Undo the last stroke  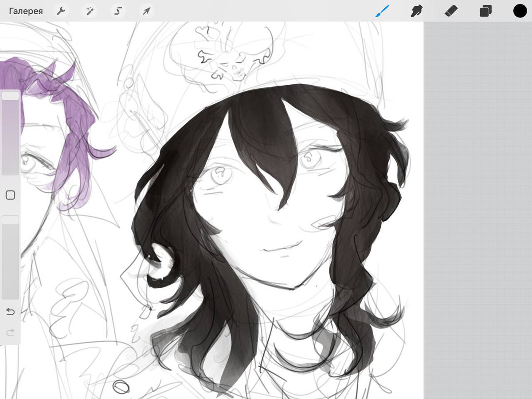[x=10, y=312]
